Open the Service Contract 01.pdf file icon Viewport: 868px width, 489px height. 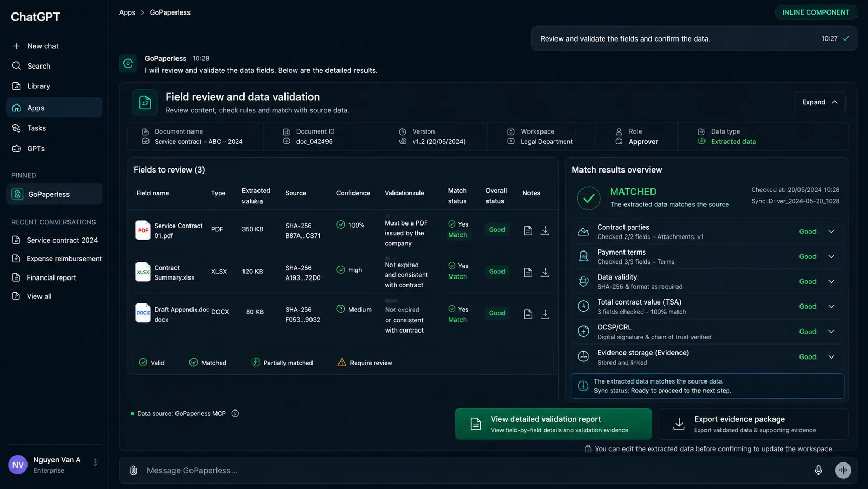143,230
